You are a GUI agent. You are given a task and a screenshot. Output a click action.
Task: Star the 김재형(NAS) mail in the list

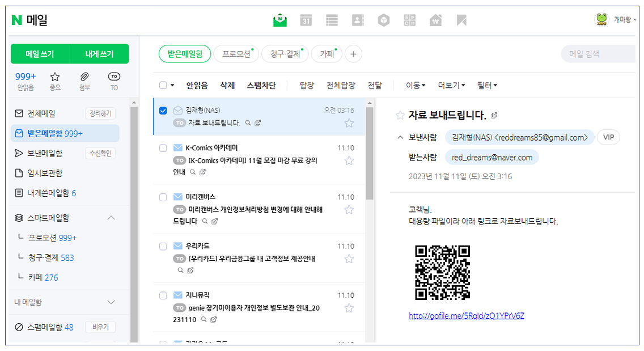(x=349, y=123)
